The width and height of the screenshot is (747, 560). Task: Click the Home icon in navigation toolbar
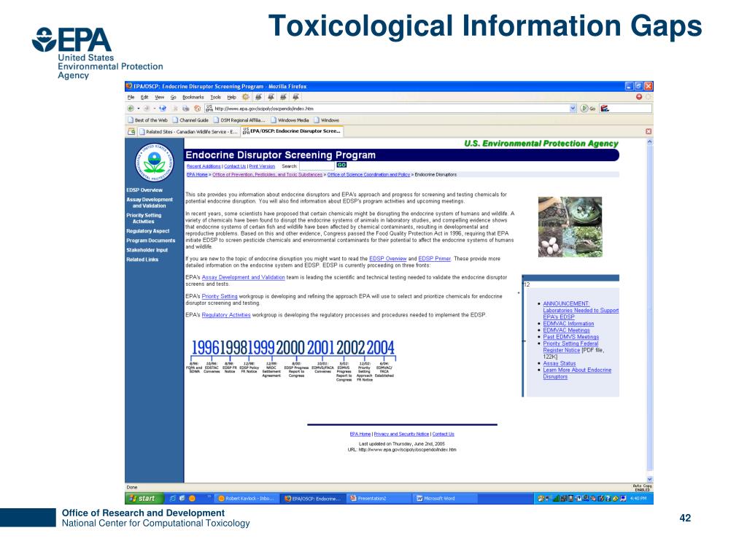[x=197, y=109]
